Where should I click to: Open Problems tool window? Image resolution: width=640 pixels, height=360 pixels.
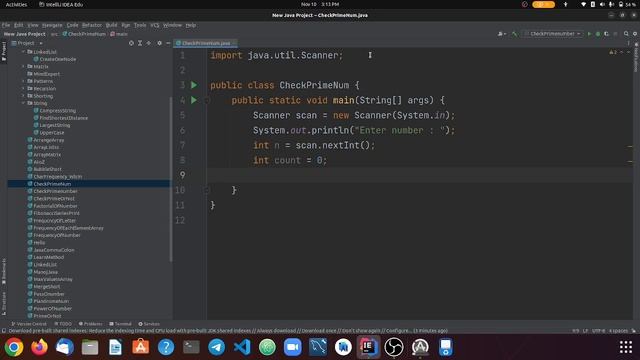(91, 324)
